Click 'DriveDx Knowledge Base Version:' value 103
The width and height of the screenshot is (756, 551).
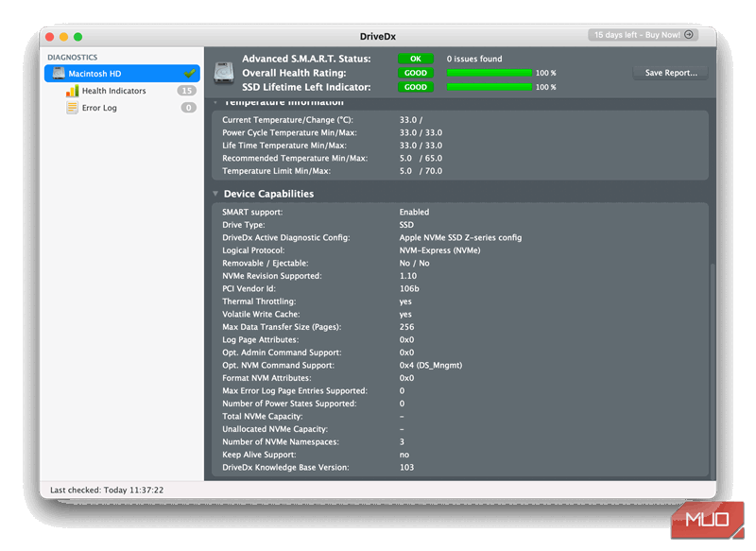click(406, 468)
